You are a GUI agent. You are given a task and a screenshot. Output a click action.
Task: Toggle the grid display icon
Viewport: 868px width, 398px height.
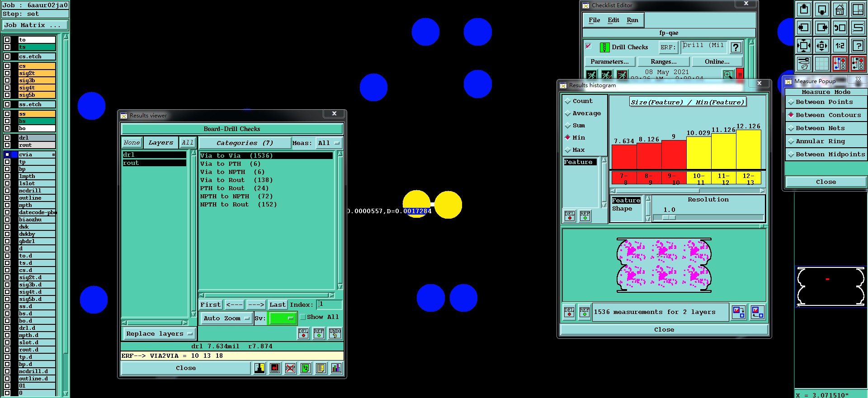click(x=822, y=64)
